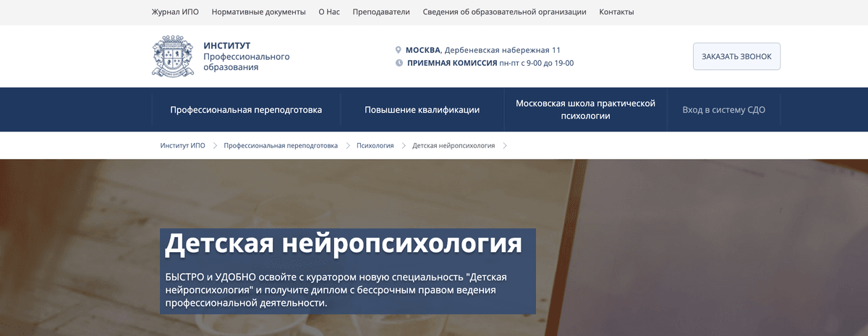
Task: Open the Профессиональная переподготовка breadcrumb
Action: (281, 146)
